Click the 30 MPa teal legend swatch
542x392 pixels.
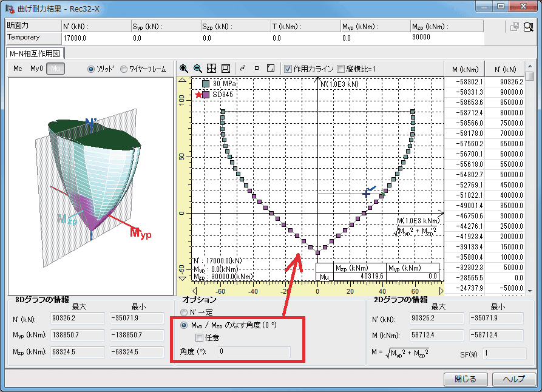(206, 84)
